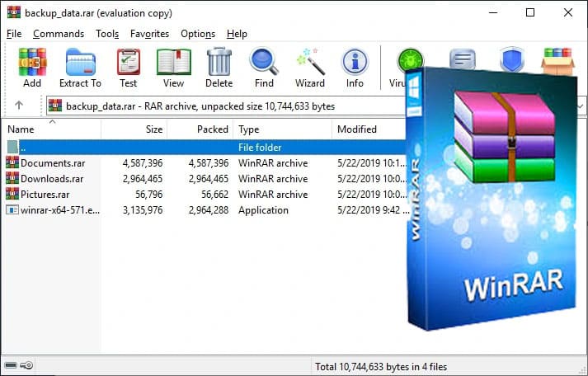Viewport: 588px width, 376px height.
Task: Open the Favorites menu
Action: click(149, 34)
